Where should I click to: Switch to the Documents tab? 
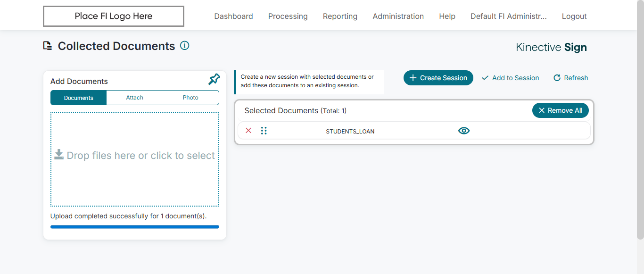pos(79,98)
